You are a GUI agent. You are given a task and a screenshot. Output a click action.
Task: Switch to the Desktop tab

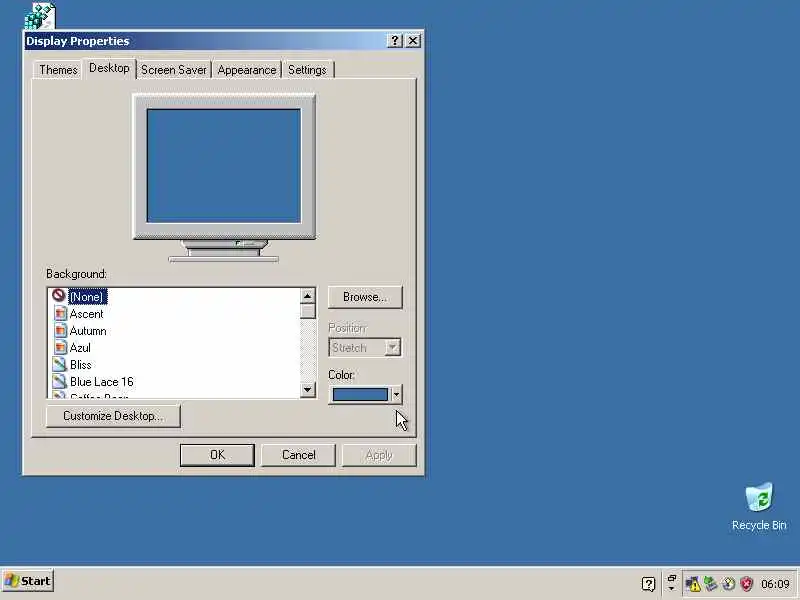(x=109, y=68)
